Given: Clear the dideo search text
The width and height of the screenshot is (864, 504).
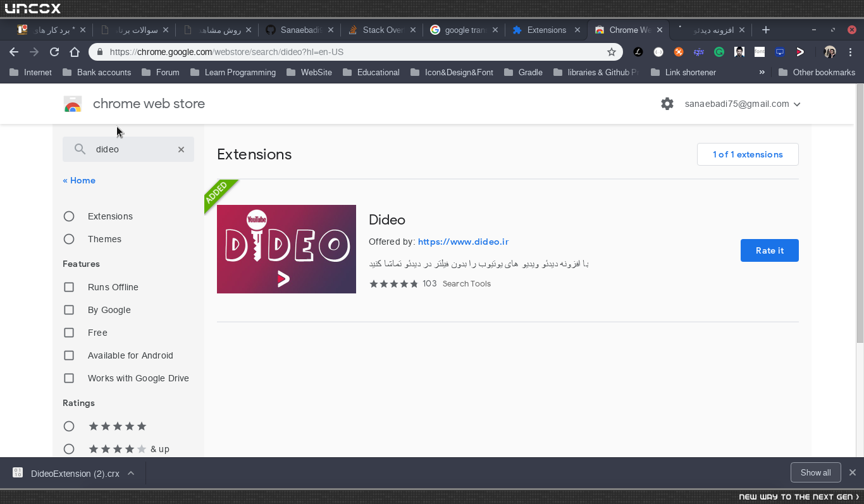Looking at the screenshot, I should pyautogui.click(x=181, y=149).
